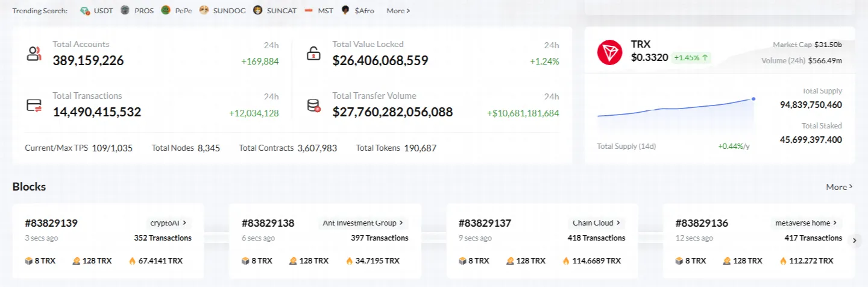Select USDT in trending searches
The width and height of the screenshot is (868, 287).
pyautogui.click(x=104, y=11)
